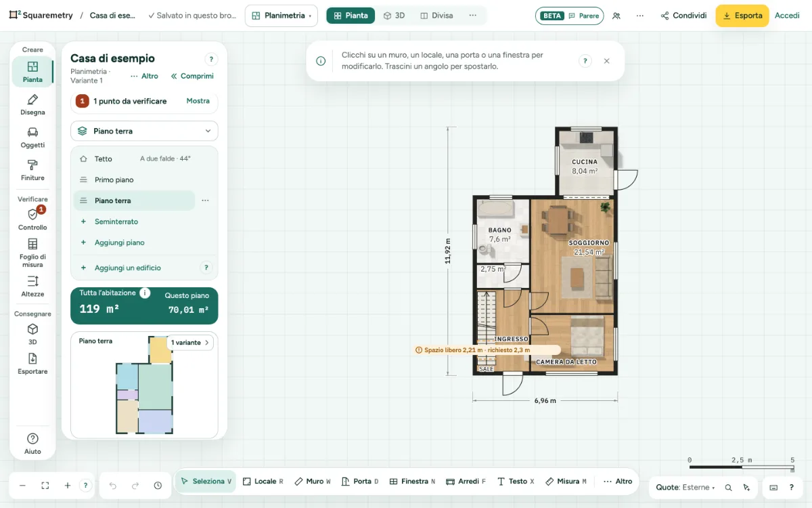This screenshot has width=812, height=508.
Task: Open Controllo checks with red badge
Action: pyautogui.click(x=32, y=219)
